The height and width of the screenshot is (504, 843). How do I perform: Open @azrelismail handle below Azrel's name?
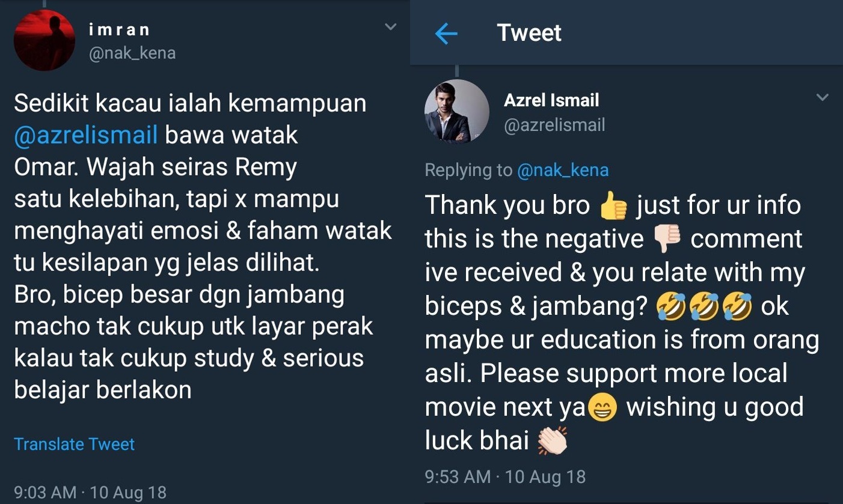pyautogui.click(x=554, y=125)
